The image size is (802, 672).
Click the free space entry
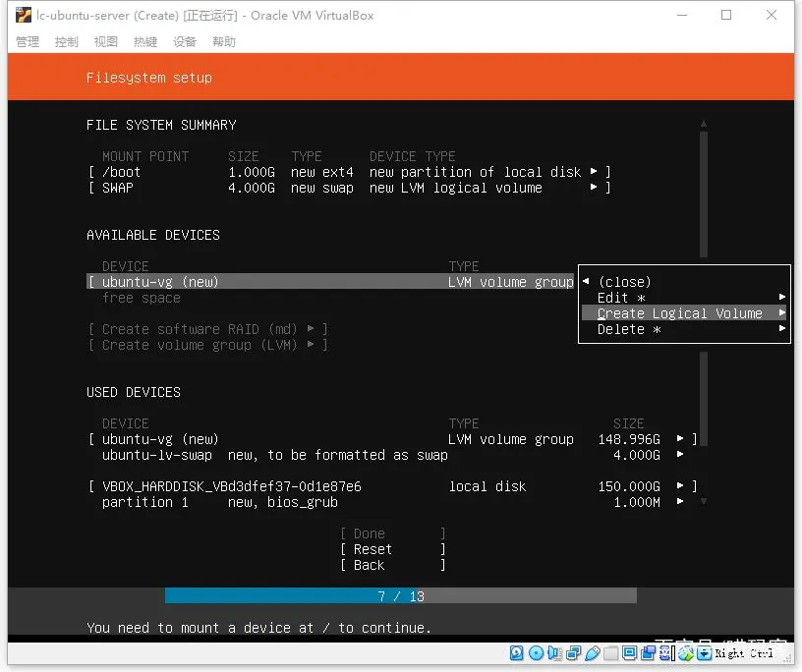142,298
